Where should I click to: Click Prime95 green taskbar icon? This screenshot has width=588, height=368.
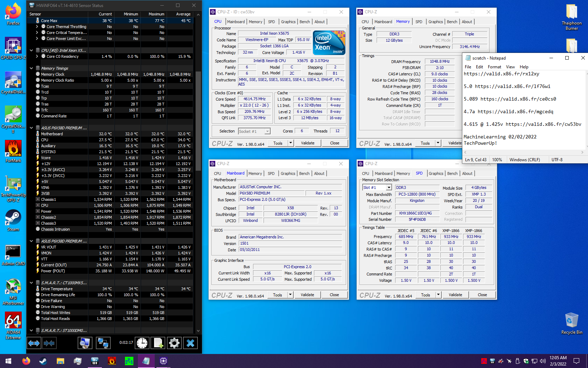pyautogui.click(x=129, y=361)
